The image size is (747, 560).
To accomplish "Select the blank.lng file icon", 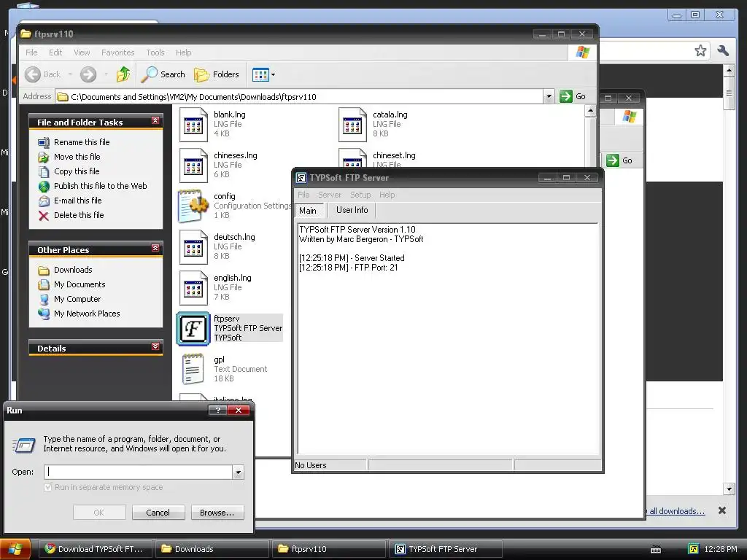I will click(x=193, y=125).
